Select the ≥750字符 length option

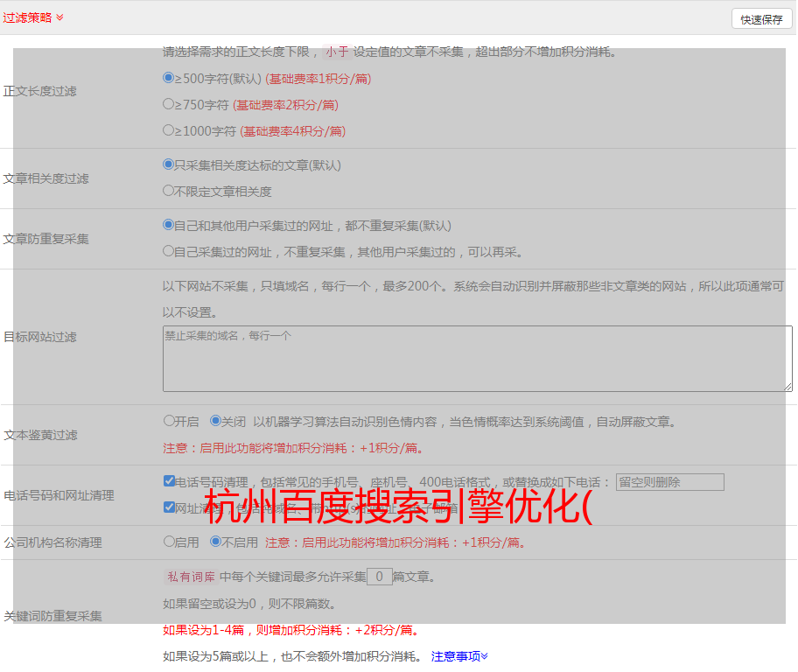pos(169,104)
